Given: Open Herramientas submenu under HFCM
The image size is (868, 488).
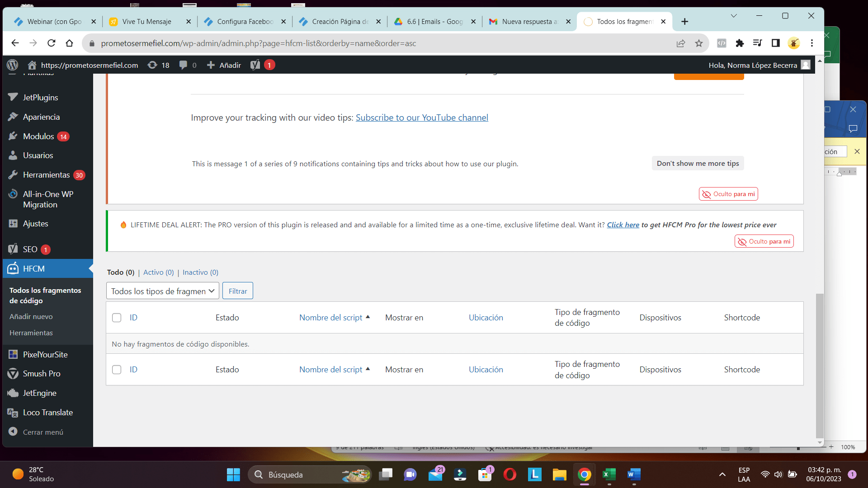Looking at the screenshot, I should click(31, 333).
